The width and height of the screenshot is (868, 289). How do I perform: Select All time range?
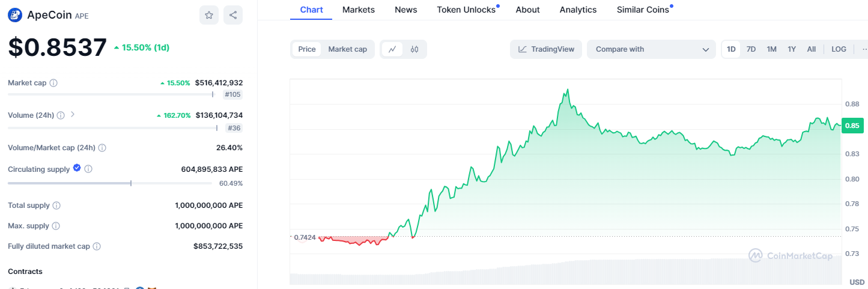tap(812, 49)
